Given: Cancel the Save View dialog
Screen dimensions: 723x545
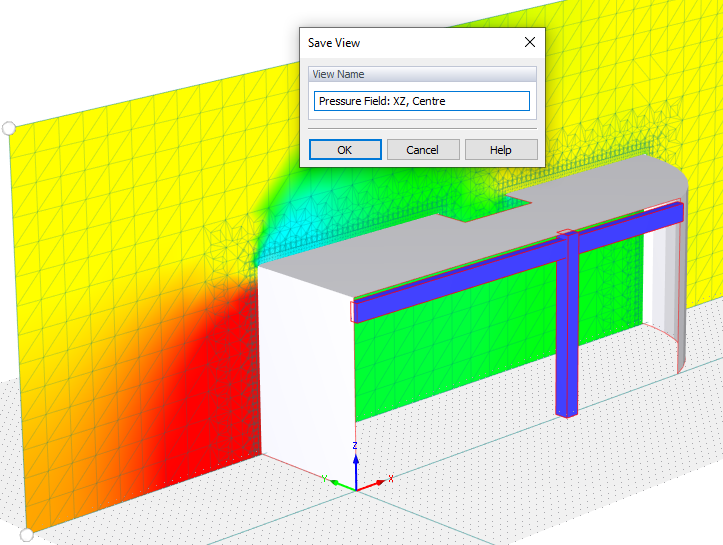Looking at the screenshot, I should [423, 150].
